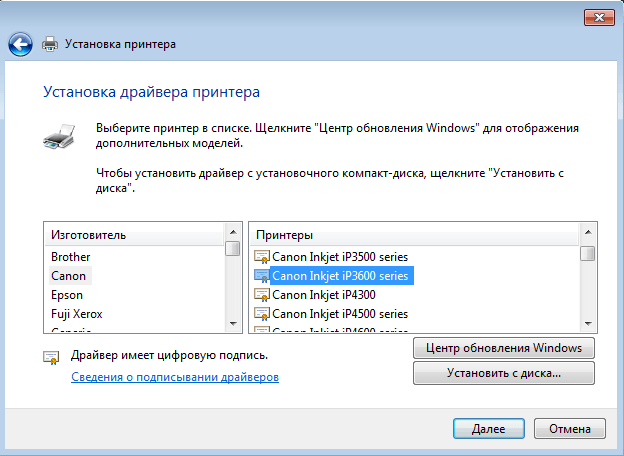Click certificate icon beside Canon Inkjet iP4300
The width and height of the screenshot is (624, 456).
click(x=262, y=295)
